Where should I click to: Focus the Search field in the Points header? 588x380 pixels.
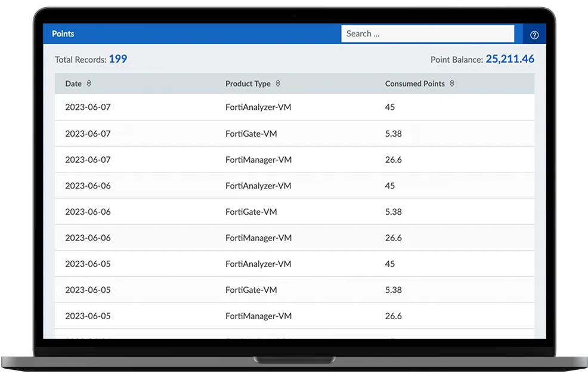428,34
